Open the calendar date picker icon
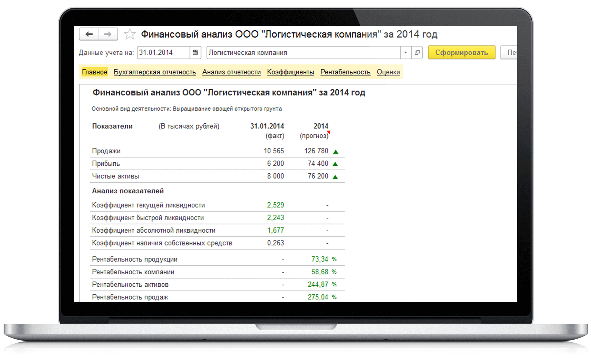The width and height of the screenshot is (591, 364). [x=195, y=53]
